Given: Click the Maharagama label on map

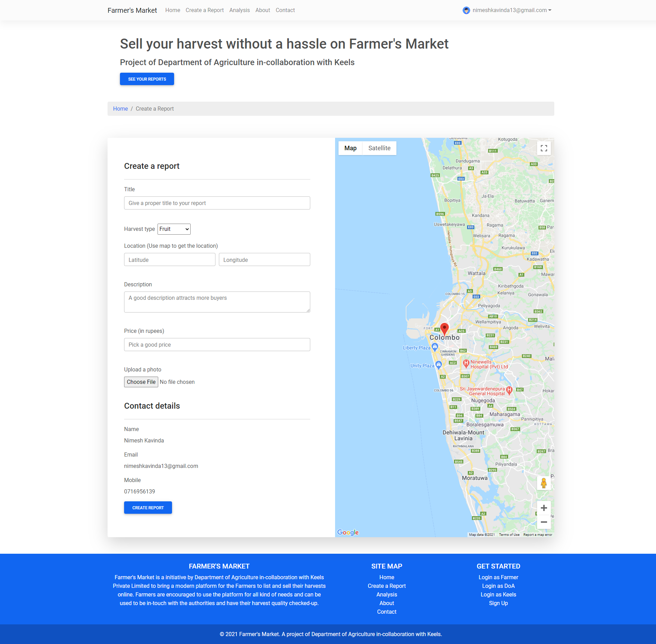Looking at the screenshot, I should click(x=505, y=415).
